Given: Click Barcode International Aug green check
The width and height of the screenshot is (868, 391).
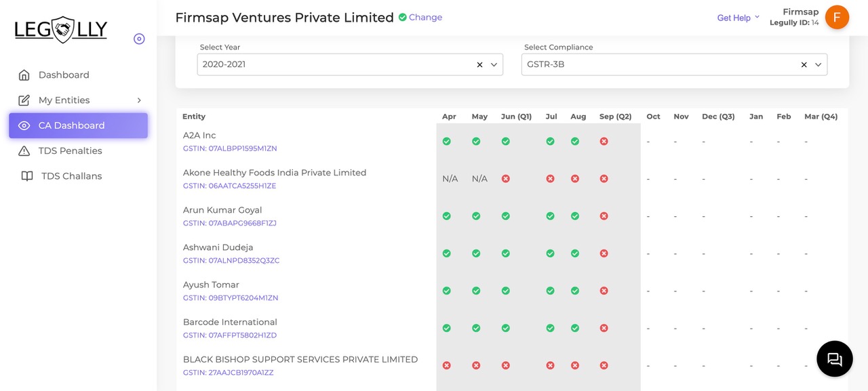Looking at the screenshot, I should (575, 328).
